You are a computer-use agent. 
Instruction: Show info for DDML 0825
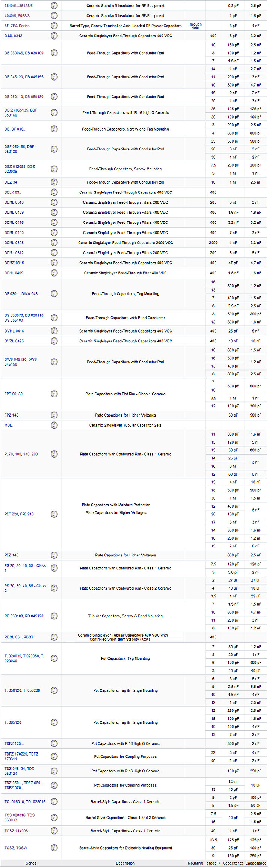54,243
